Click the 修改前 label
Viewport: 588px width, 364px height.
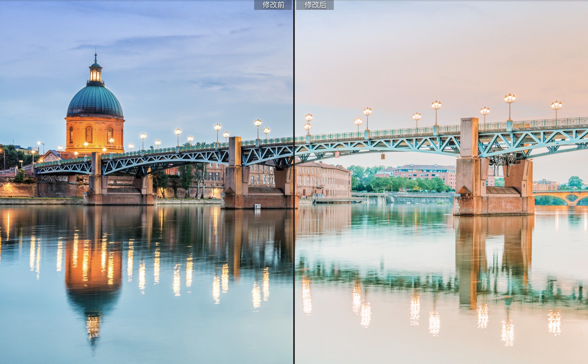click(273, 5)
